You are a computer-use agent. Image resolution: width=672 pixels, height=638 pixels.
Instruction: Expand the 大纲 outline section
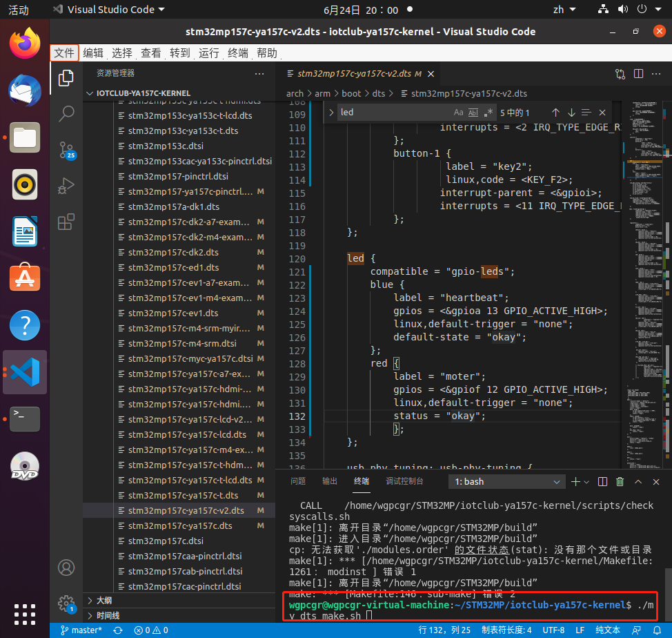tap(179, 600)
